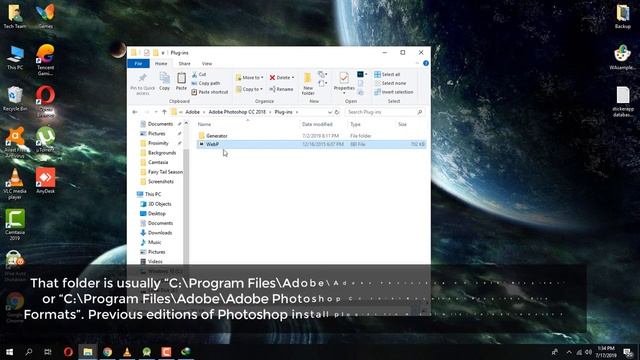Click the Select all command

pos(387,74)
